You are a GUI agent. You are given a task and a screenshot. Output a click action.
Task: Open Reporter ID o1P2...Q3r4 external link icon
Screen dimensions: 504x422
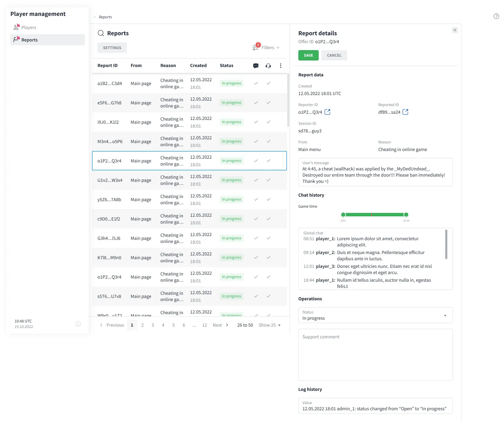327,112
